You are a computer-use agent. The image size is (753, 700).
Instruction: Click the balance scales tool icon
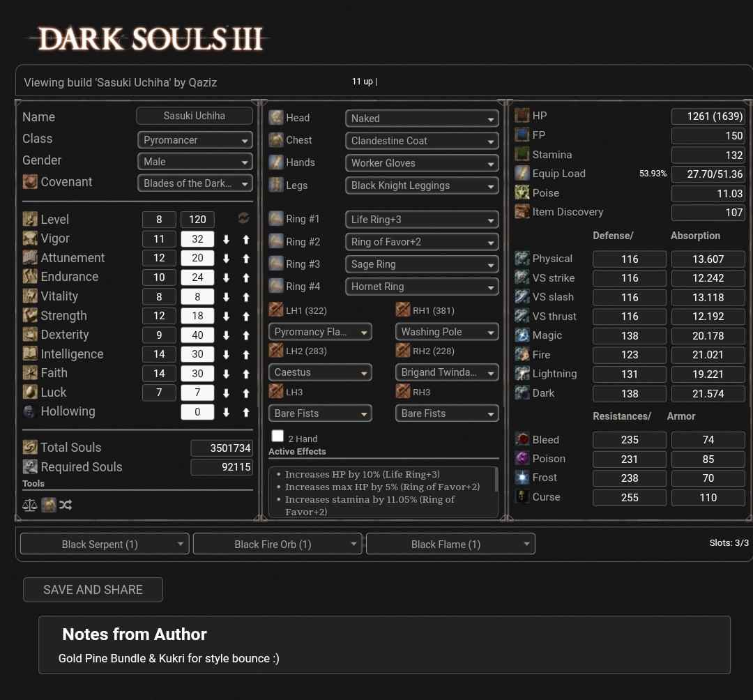(30, 505)
